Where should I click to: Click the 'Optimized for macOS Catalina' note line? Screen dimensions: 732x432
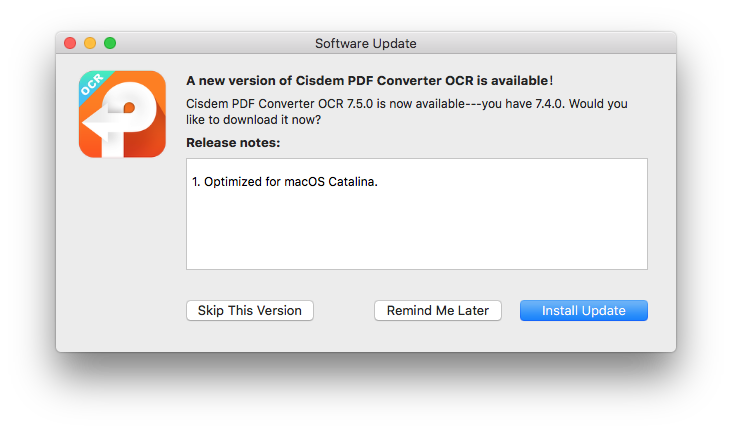(x=285, y=183)
